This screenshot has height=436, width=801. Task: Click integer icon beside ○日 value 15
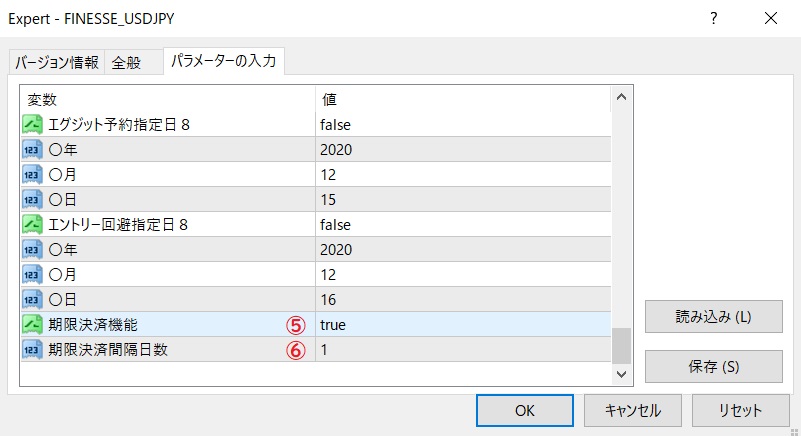tap(32, 200)
